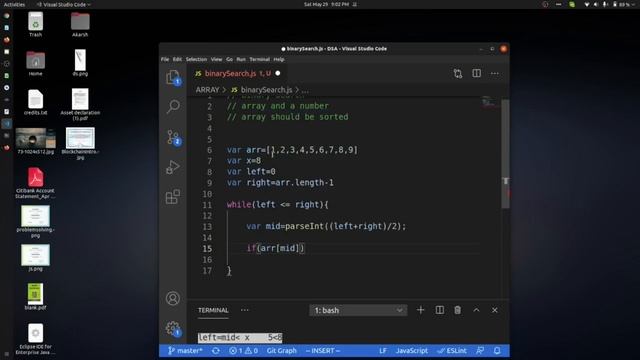Open the feedback icon in status bar

click(480, 351)
